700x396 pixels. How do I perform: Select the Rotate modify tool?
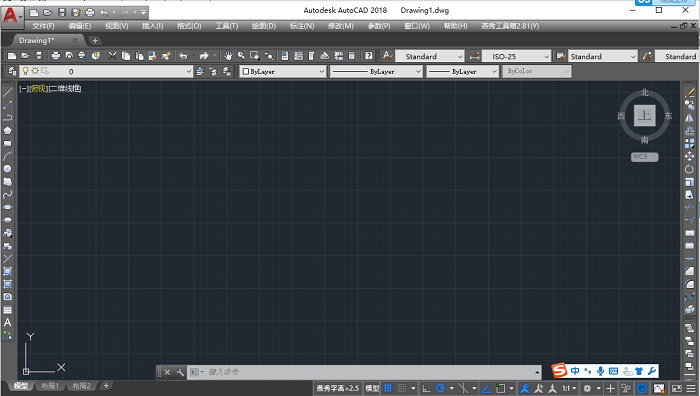coord(690,169)
